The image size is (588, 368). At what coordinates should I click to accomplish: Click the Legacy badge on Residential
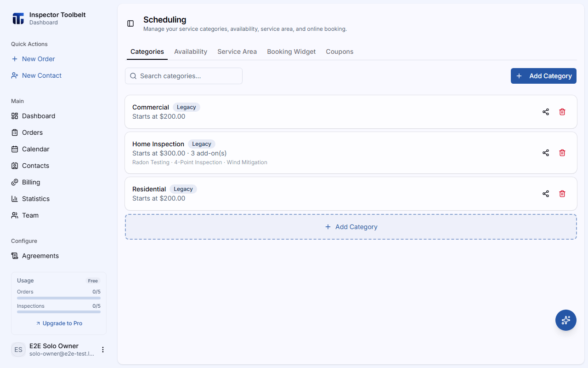(183, 189)
